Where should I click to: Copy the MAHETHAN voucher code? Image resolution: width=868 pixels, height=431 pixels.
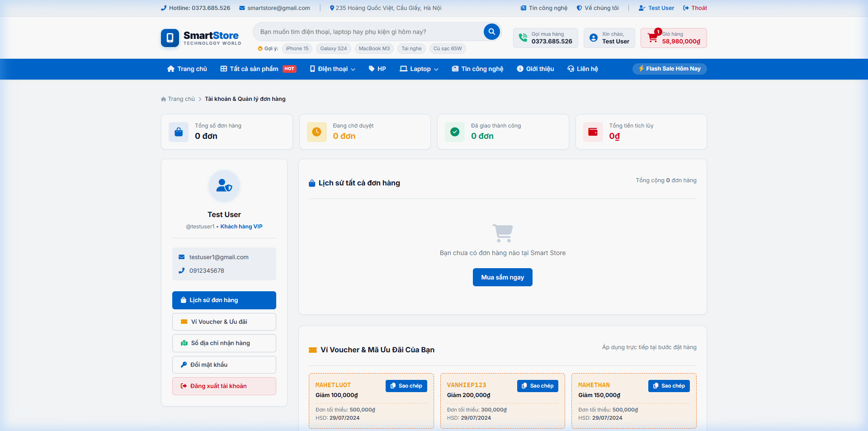click(669, 386)
